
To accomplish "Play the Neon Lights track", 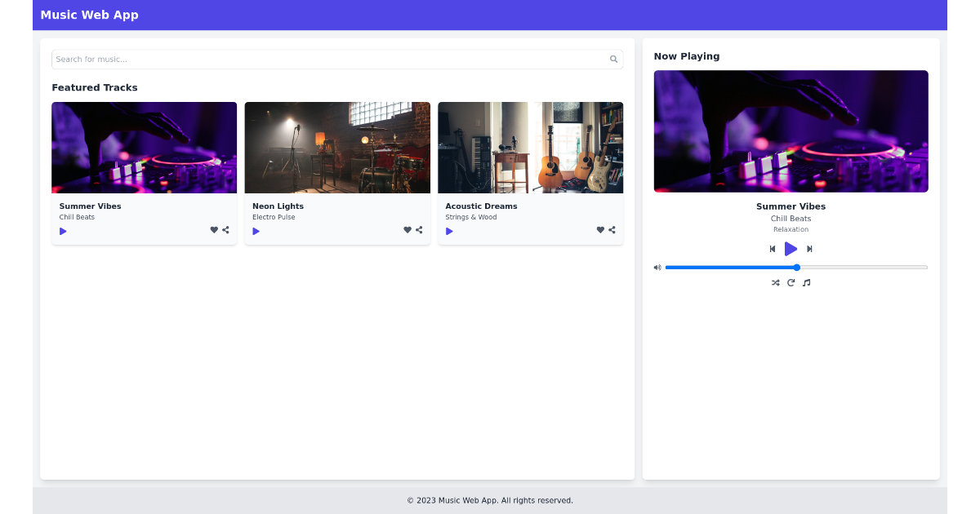I will coord(256,231).
